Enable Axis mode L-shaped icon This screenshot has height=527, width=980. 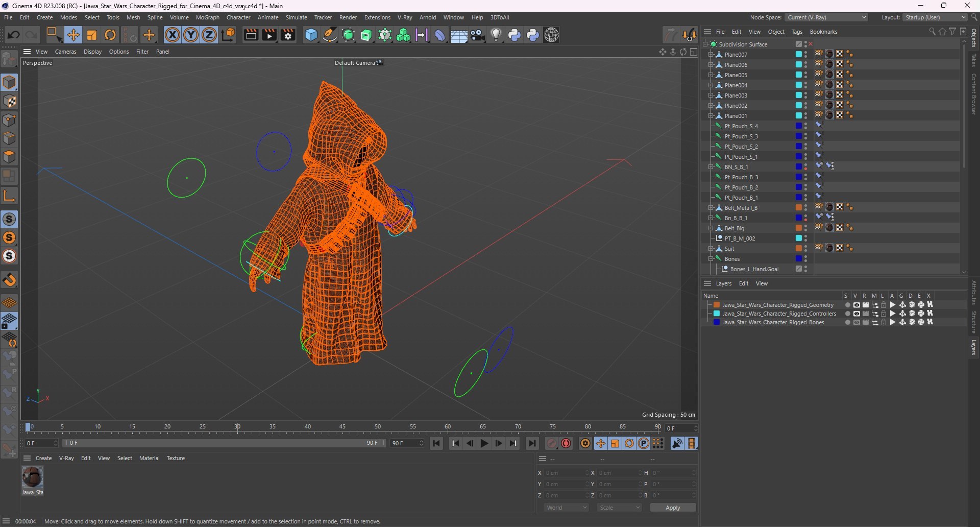point(9,196)
